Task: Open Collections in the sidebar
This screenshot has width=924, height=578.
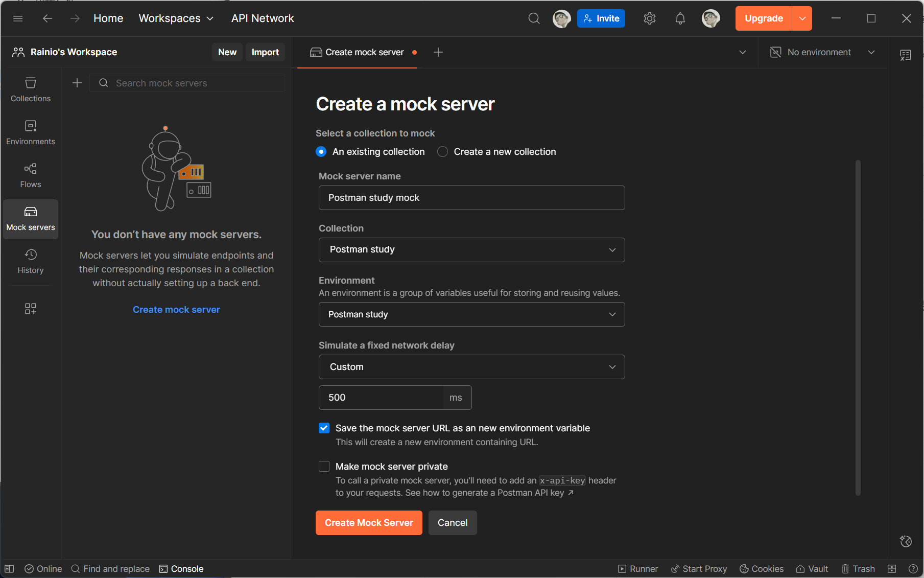Action: (31, 89)
